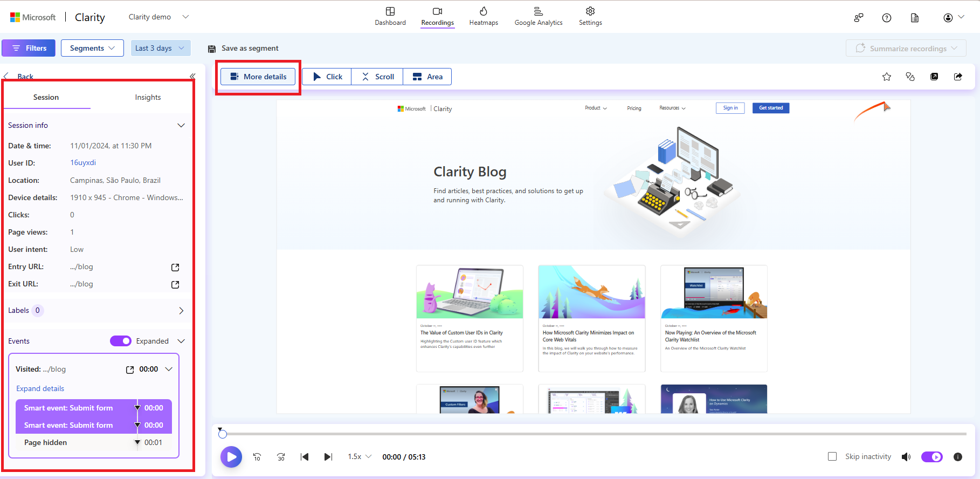This screenshot has width=980, height=479.
Task: Click the Microsoft logo
Action: tap(33, 17)
